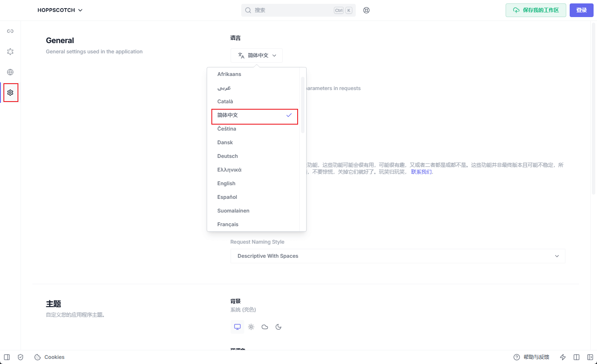Open the REST link icon in sidebar

point(10,31)
